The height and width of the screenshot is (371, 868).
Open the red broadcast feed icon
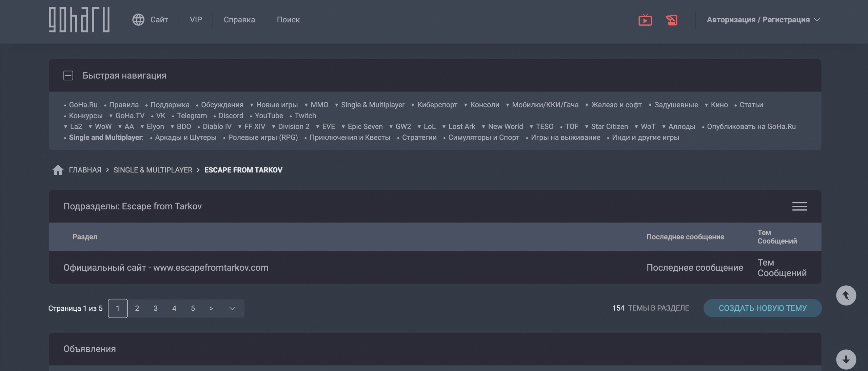[x=672, y=20]
